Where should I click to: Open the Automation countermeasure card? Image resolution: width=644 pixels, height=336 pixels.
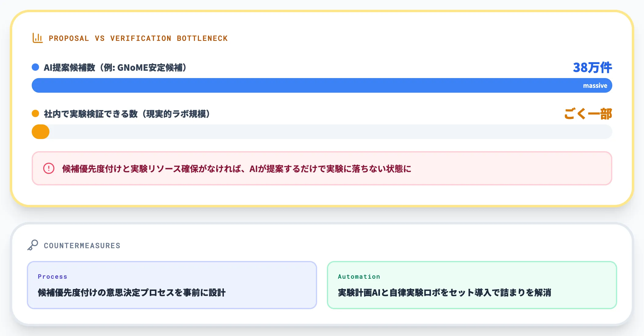tap(472, 285)
